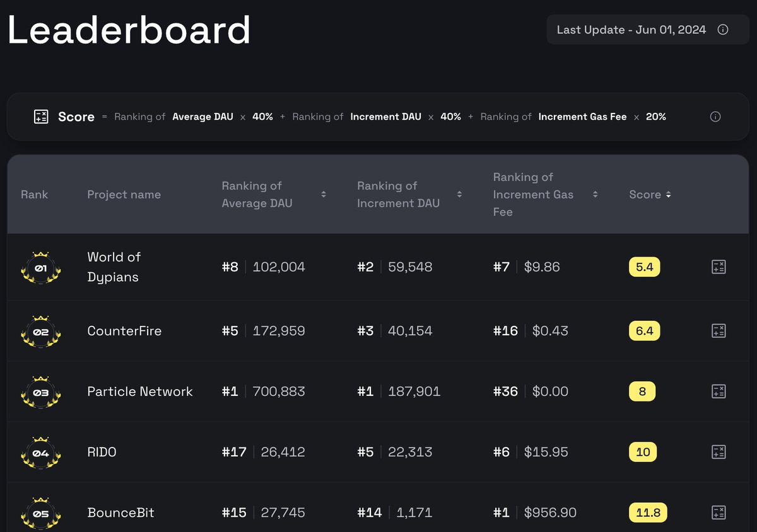This screenshot has height=532, width=757.
Task: Click the 1,171 increment DAU value
Action: point(414,512)
